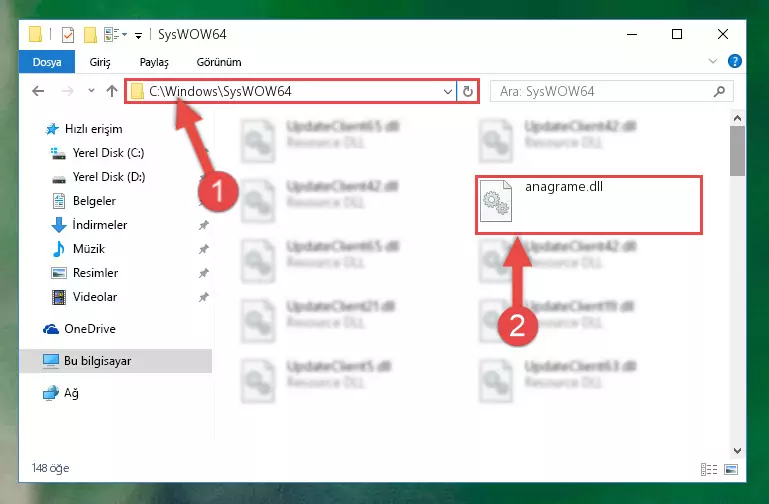
Task: Open Resimler folder in sidebar
Action: click(95, 273)
